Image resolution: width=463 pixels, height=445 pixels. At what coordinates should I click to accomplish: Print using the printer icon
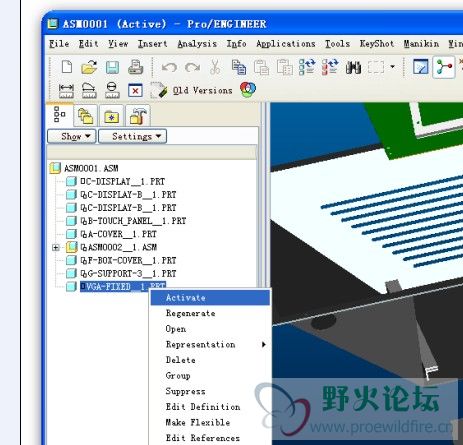click(136, 67)
